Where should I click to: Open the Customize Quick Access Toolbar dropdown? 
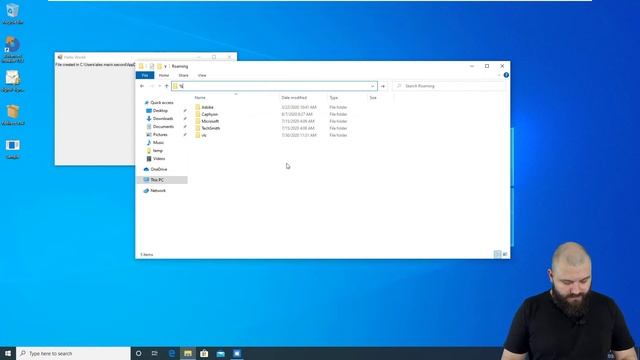click(165, 67)
